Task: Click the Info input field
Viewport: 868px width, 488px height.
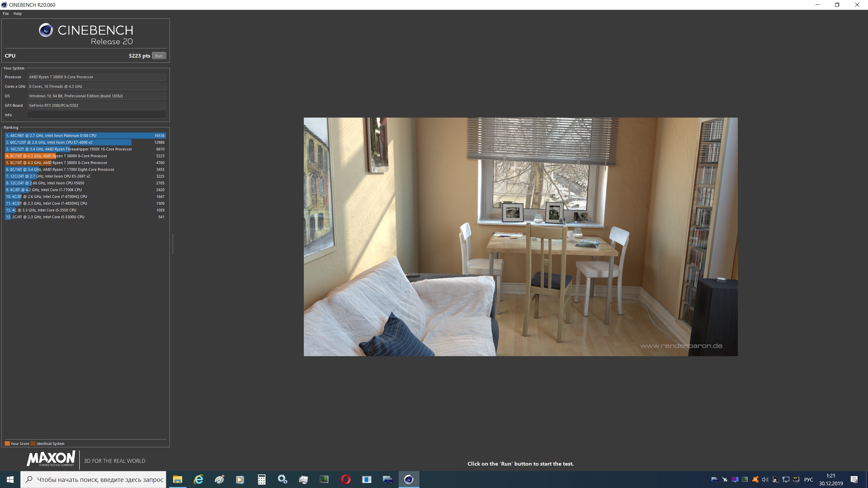Action: 97,115
